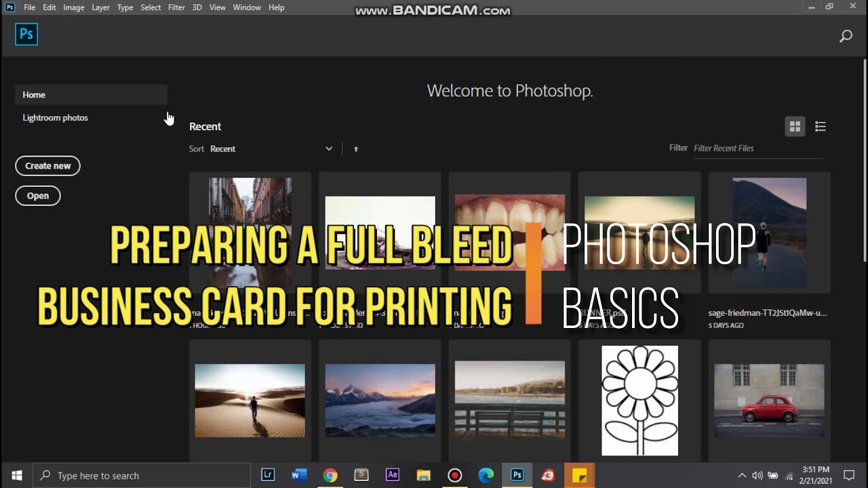Click the Create new button
Viewport: 868px width, 488px height.
point(47,166)
